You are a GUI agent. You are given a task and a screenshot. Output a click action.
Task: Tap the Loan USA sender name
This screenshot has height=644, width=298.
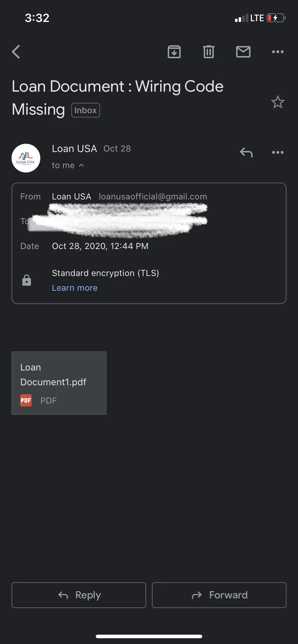(x=74, y=148)
